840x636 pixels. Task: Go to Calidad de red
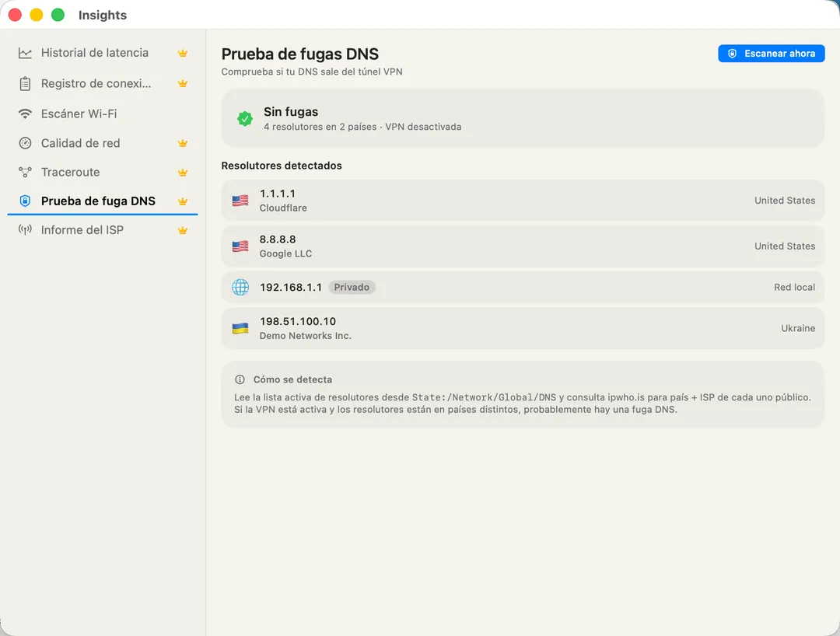pyautogui.click(x=103, y=143)
